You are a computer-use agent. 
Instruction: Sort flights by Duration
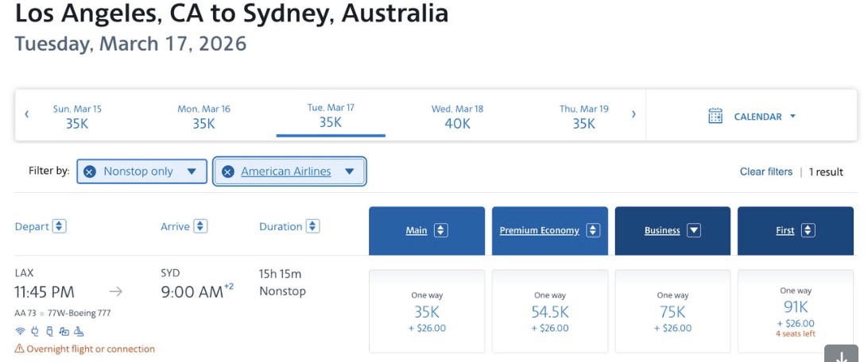click(x=313, y=226)
